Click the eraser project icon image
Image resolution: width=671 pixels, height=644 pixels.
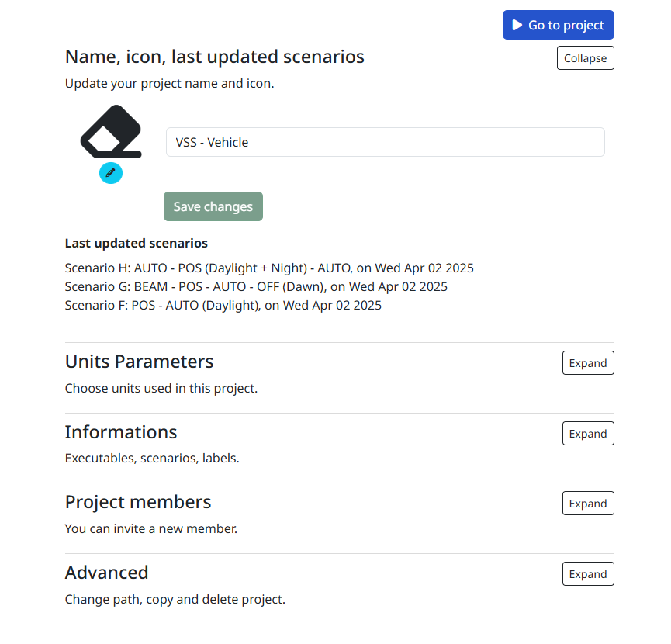tap(111, 132)
